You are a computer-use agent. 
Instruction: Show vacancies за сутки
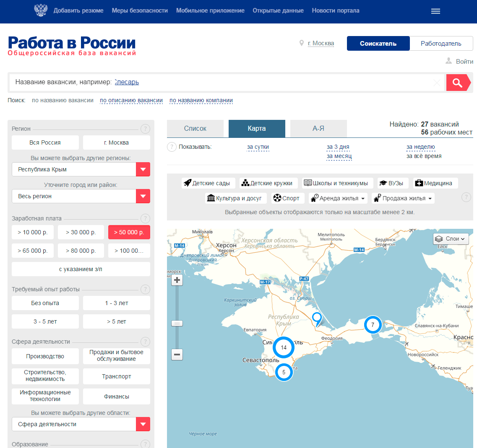258,147
